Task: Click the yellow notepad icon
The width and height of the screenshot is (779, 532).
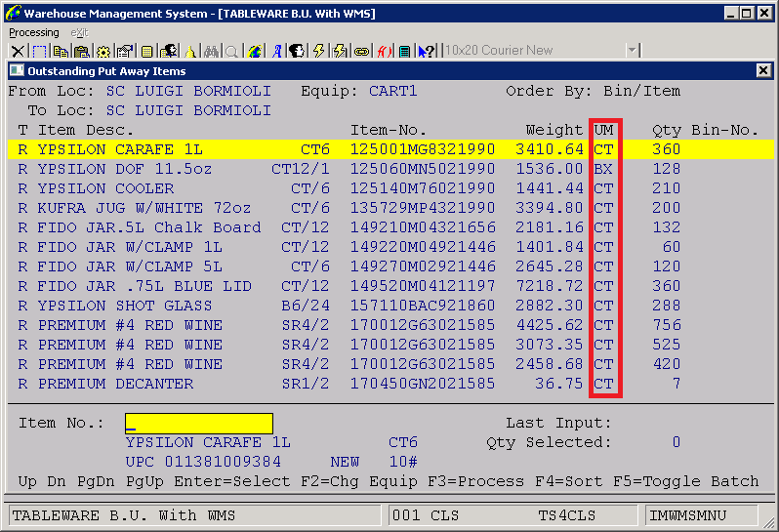Action: click(146, 51)
